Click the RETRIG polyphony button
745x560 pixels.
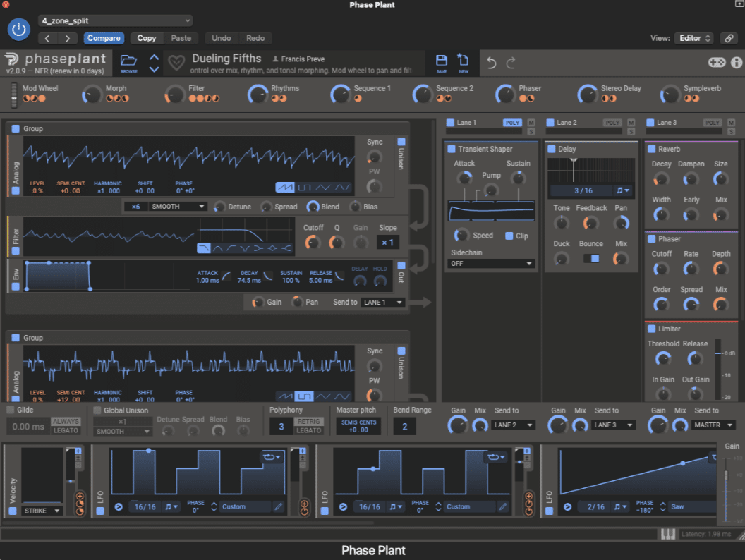click(x=309, y=421)
